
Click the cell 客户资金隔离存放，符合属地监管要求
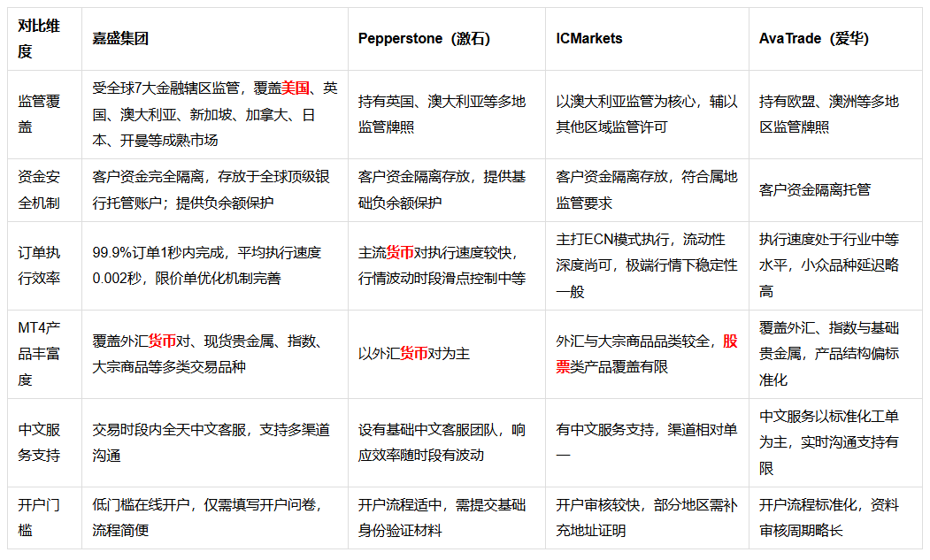click(647, 190)
